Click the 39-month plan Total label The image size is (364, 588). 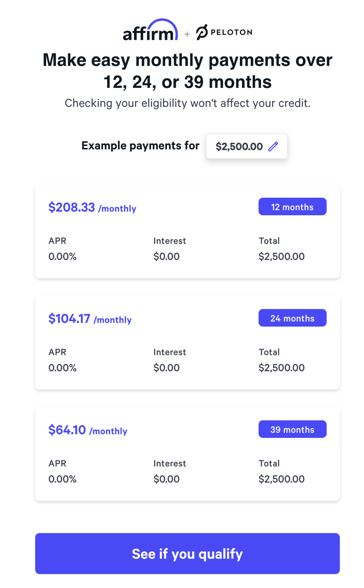point(269,464)
